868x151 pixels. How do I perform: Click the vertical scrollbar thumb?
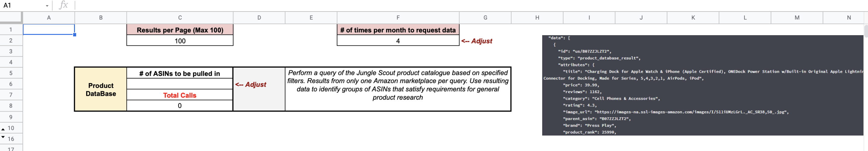pos(866,31)
